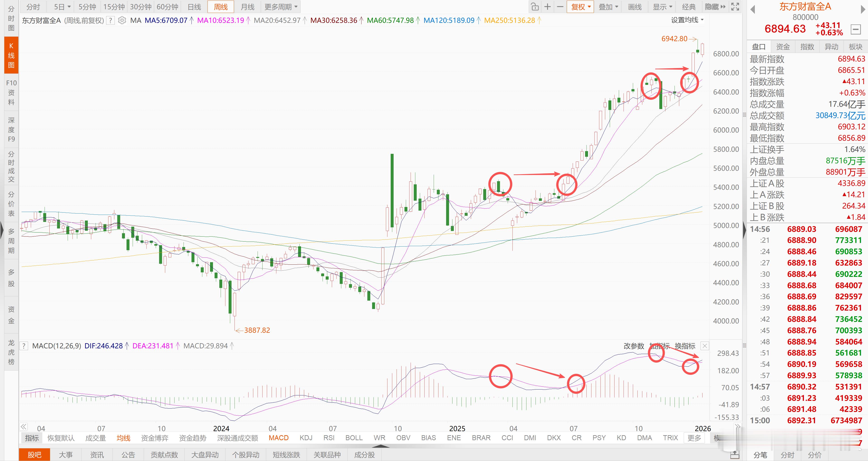This screenshot has height=461, width=868.
Task: Go to next stock with right arrow
Action: (863, 10)
